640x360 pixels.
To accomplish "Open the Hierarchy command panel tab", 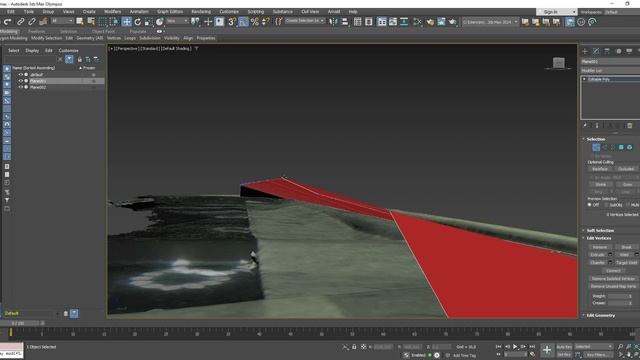I will click(x=607, y=51).
